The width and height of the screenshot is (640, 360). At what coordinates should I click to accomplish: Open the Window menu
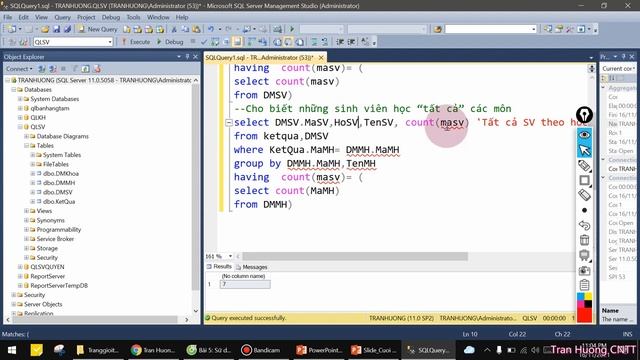[158, 17]
